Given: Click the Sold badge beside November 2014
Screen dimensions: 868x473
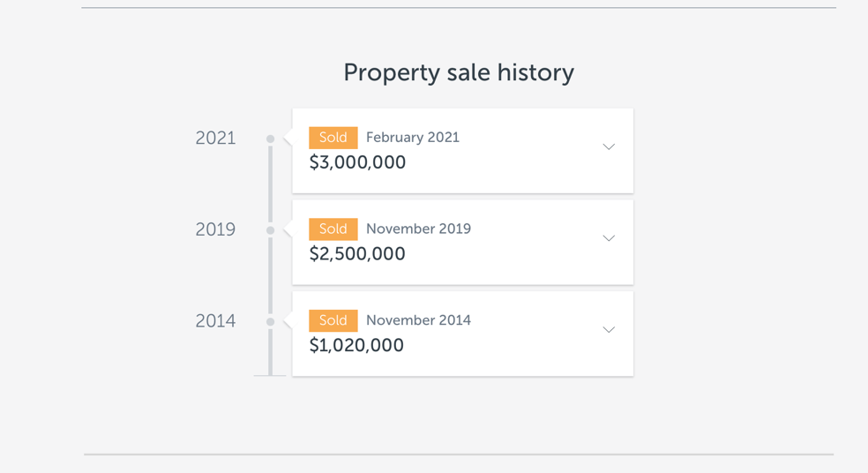Looking at the screenshot, I should click(x=333, y=320).
